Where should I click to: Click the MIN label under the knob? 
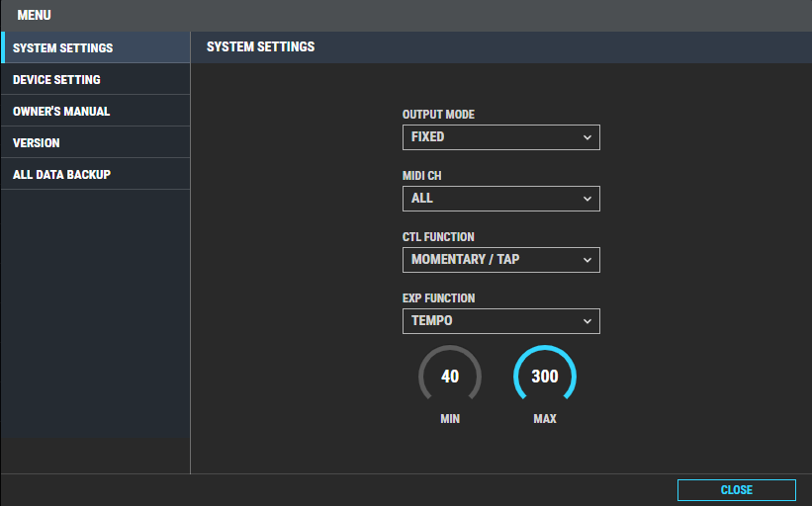point(450,419)
